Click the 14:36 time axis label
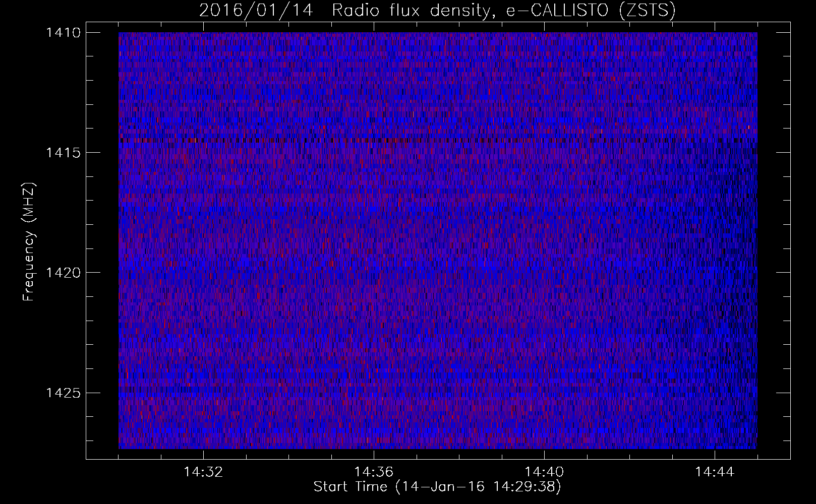 (374, 472)
